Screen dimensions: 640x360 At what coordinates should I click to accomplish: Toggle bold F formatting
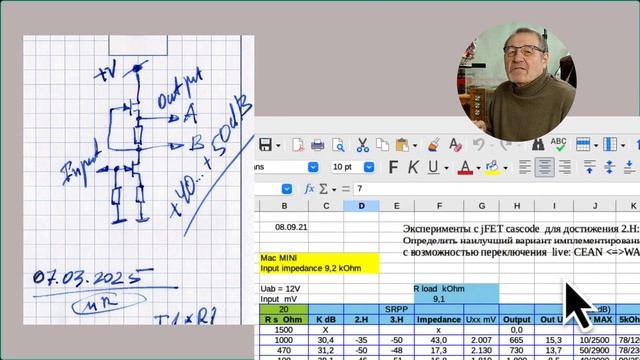pos(393,167)
